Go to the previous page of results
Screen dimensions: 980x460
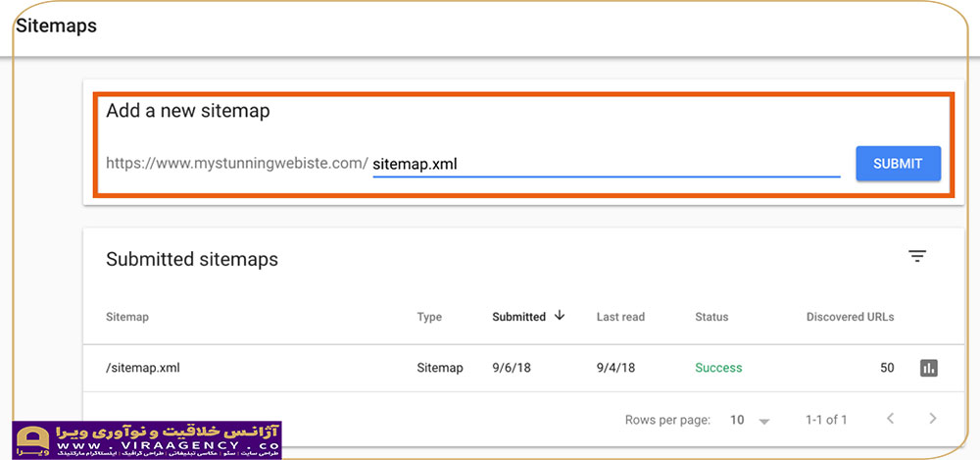890,419
